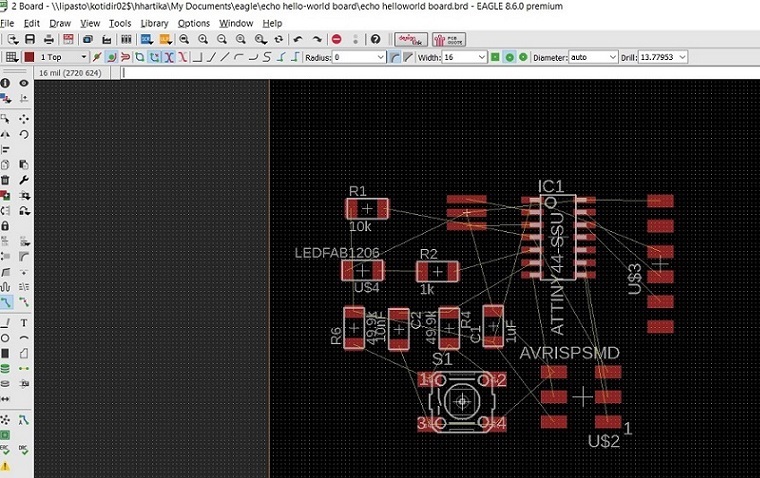Viewport: 760px width, 478px height.
Task: Enable 45-degree wire bend style
Action: pyautogui.click(x=211, y=57)
